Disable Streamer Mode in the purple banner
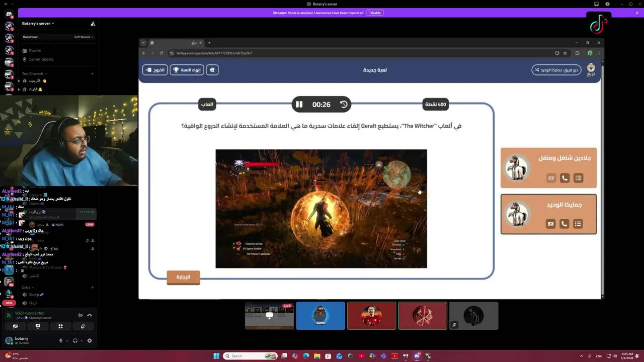 click(375, 13)
